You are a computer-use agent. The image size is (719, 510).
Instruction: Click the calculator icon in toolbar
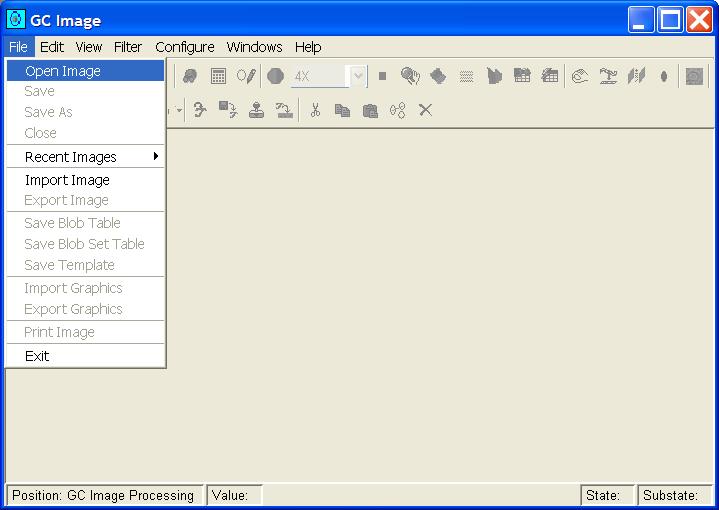(x=218, y=76)
